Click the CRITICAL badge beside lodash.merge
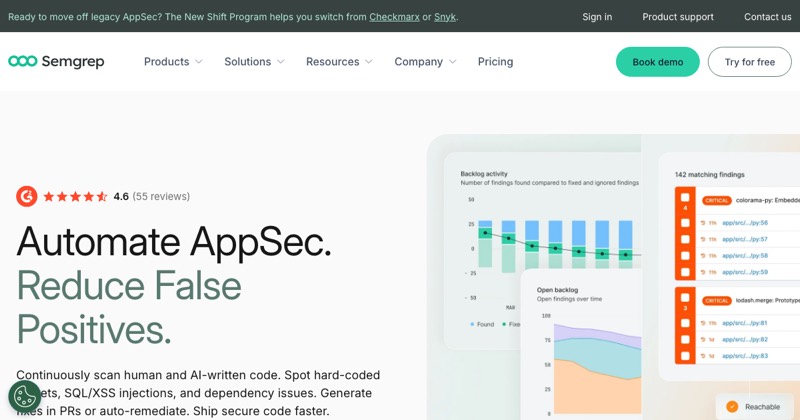 pos(717,301)
